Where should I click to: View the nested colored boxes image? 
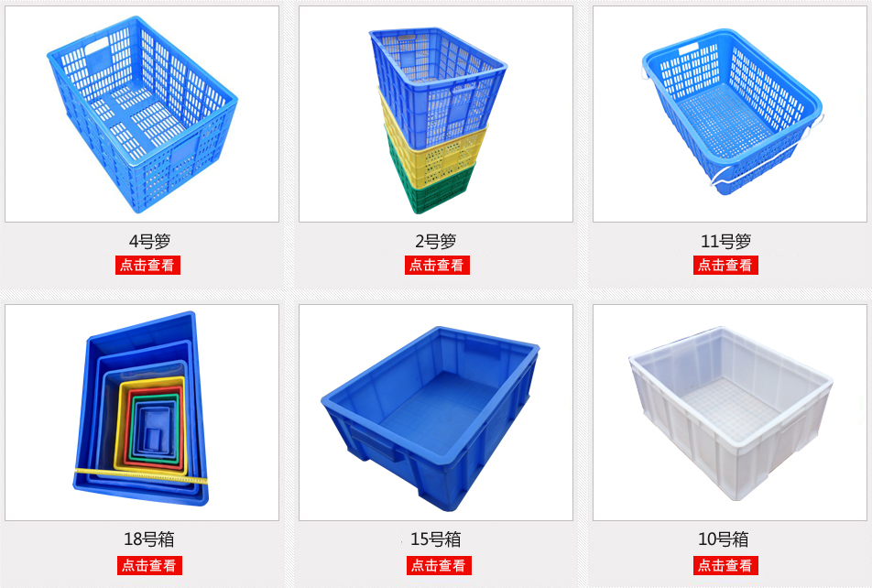tap(142, 412)
